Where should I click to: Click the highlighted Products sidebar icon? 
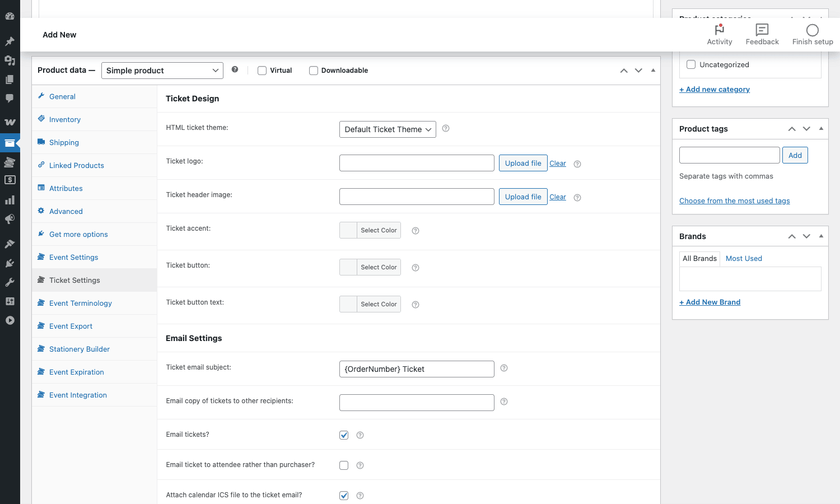click(x=10, y=143)
